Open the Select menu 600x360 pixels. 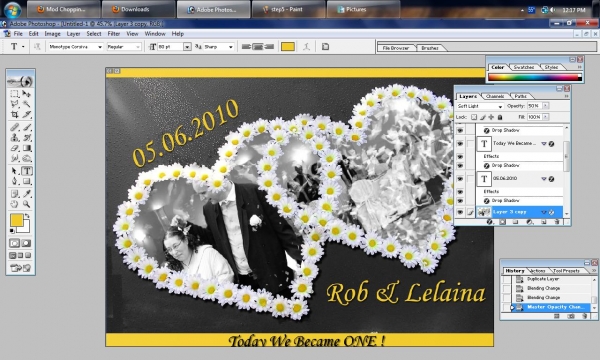click(x=94, y=34)
